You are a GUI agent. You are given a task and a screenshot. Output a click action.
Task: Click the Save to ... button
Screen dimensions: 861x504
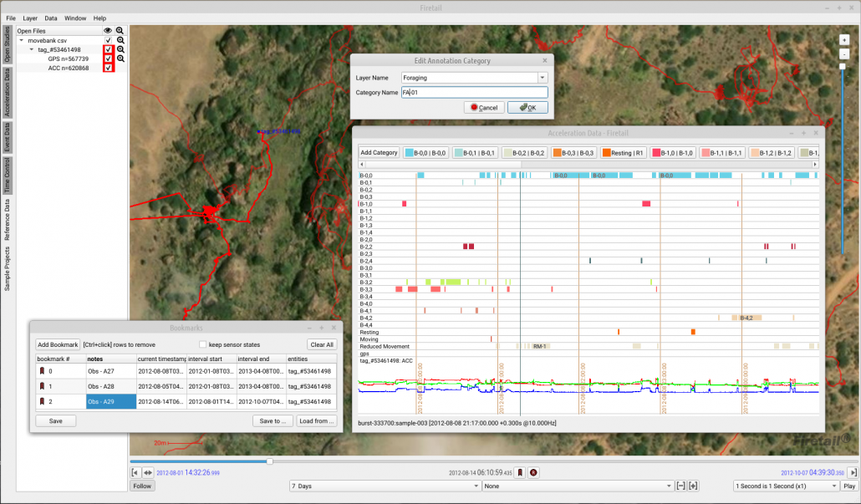click(x=273, y=421)
